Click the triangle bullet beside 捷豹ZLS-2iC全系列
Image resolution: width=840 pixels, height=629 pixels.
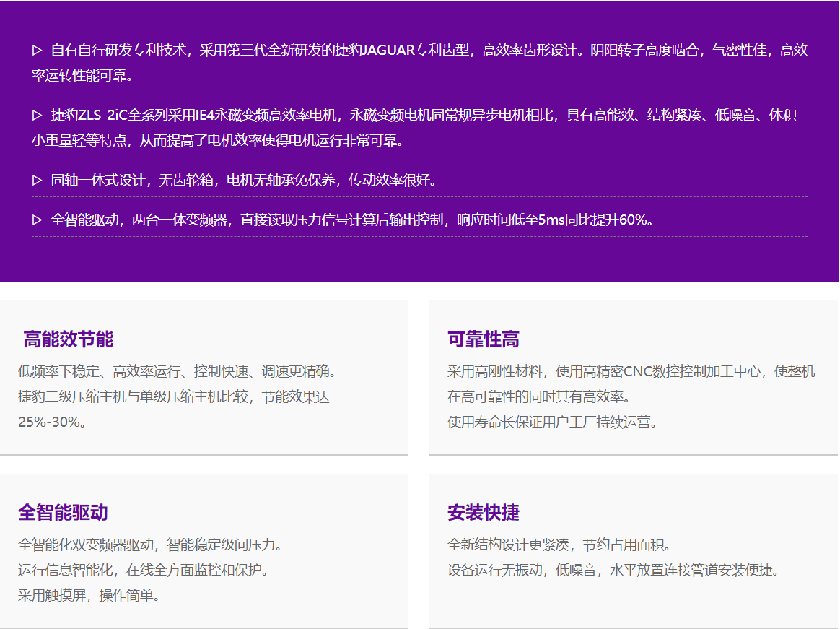click(x=38, y=116)
